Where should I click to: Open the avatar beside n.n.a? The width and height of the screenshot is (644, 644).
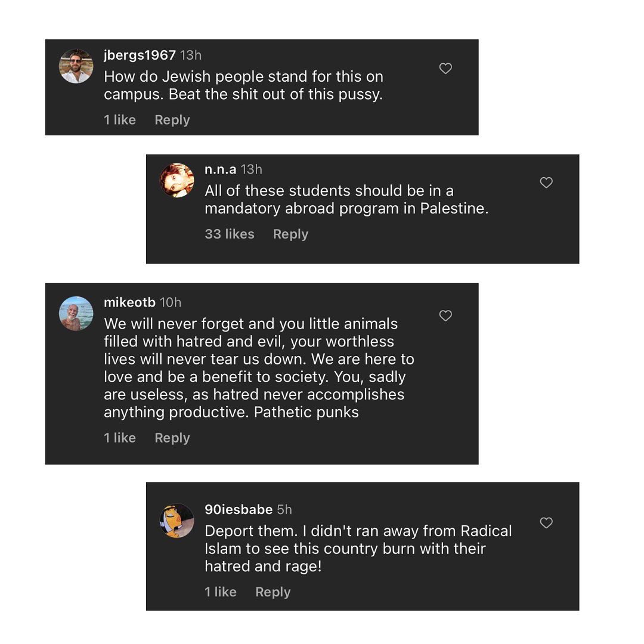[x=177, y=180]
